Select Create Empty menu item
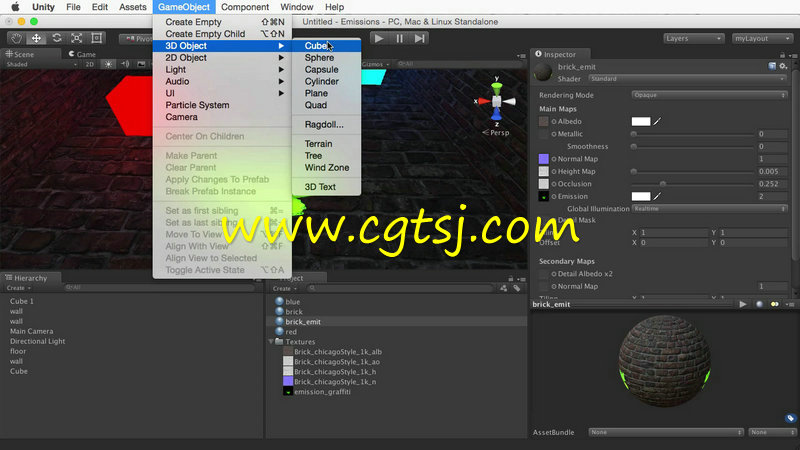Screen dimensions: 800x450 click(x=222, y=22)
